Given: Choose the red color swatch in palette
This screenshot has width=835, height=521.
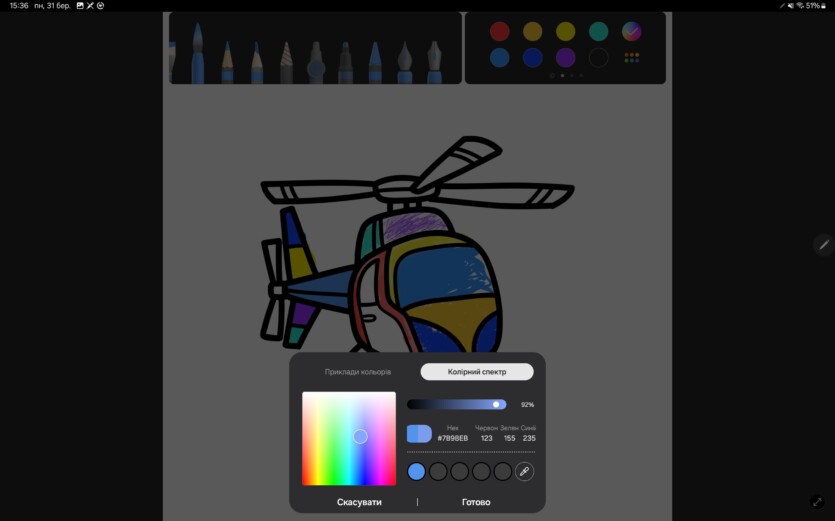Looking at the screenshot, I should (x=499, y=31).
